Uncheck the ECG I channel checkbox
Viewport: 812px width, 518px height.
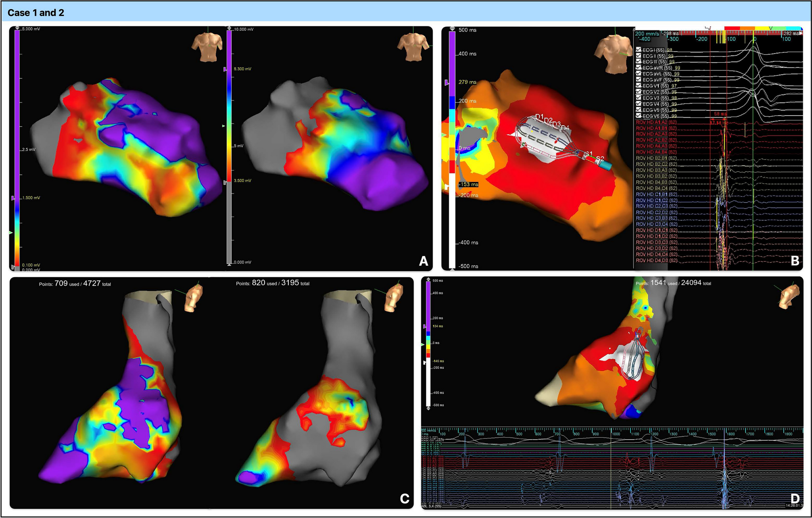pos(638,50)
